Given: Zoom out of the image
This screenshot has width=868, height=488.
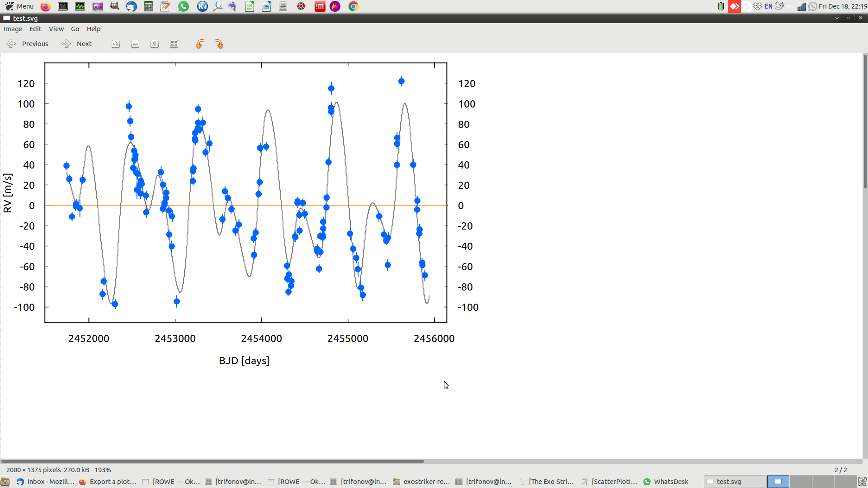Looking at the screenshot, I should tap(135, 43).
